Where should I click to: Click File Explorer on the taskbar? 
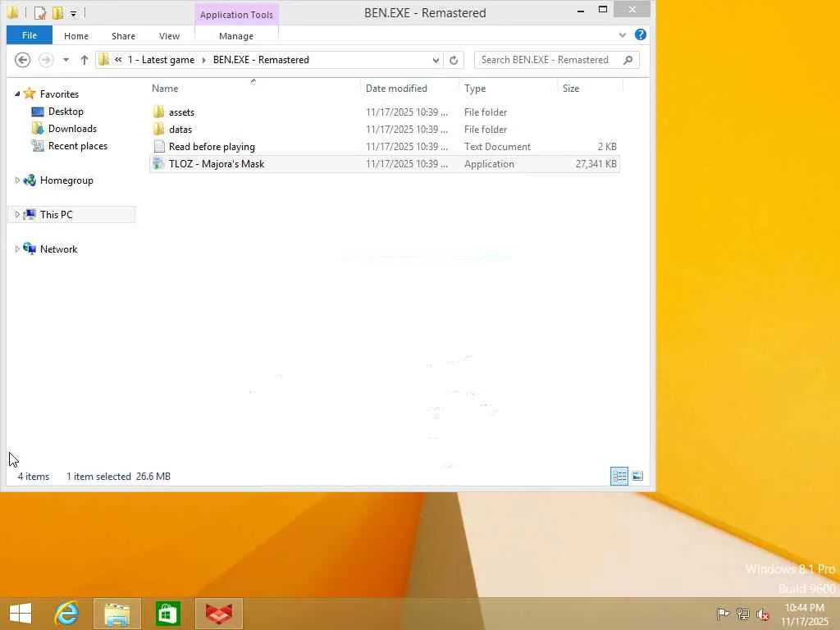117,614
